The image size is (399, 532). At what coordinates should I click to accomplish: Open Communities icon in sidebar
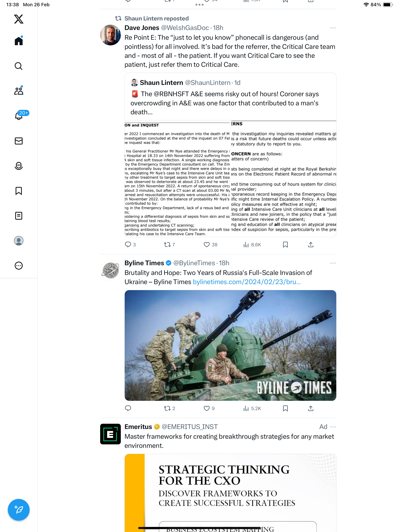pyautogui.click(x=19, y=91)
